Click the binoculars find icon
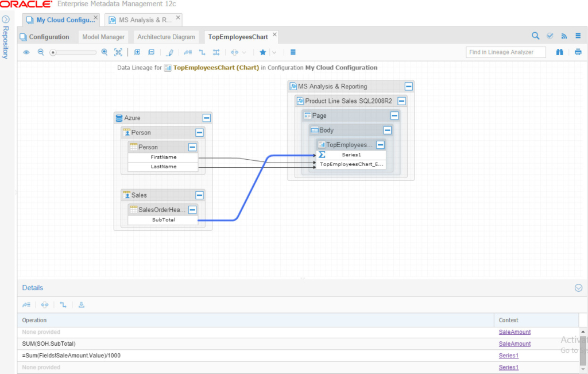 (x=559, y=52)
